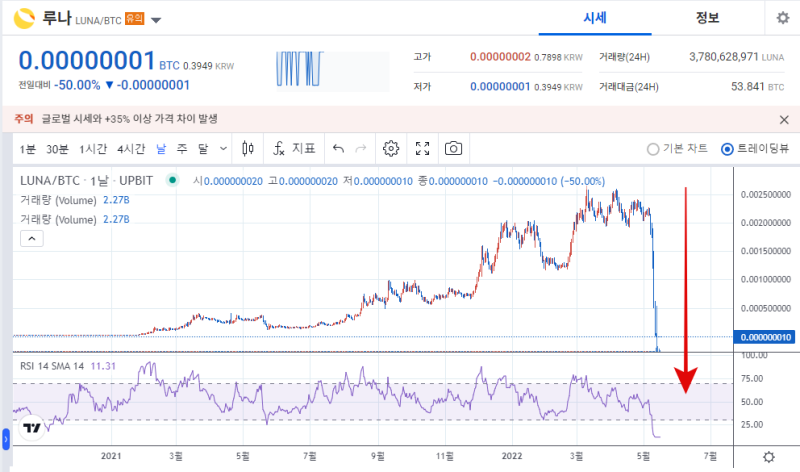Screen dimensions: 800x472
Task: Open the 지표 indicators menu
Action: 294,148
